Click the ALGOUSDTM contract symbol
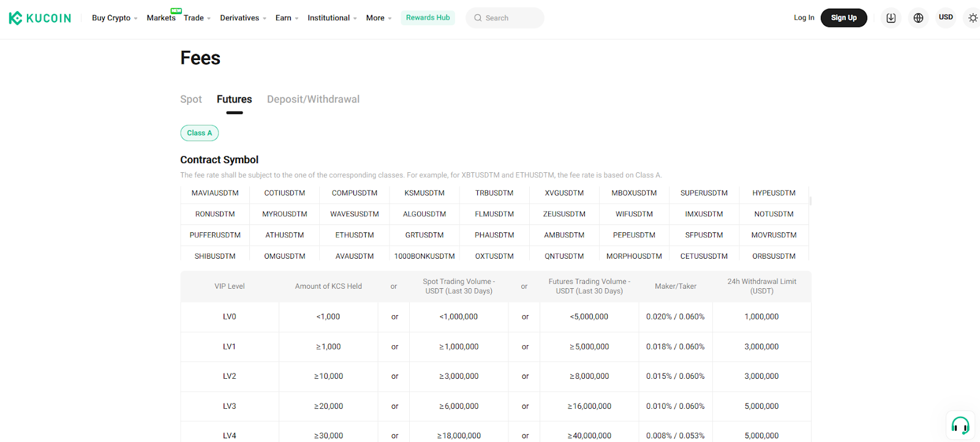 (424, 214)
